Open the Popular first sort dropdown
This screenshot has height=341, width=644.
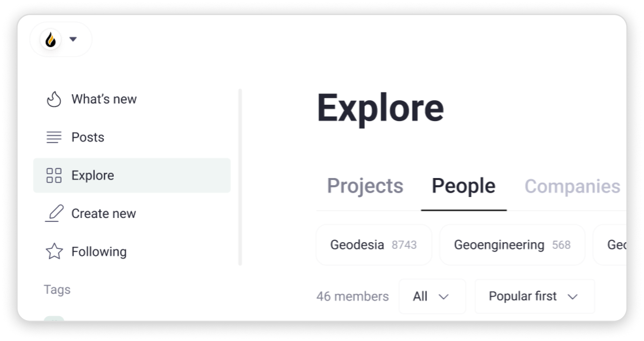pyautogui.click(x=534, y=296)
